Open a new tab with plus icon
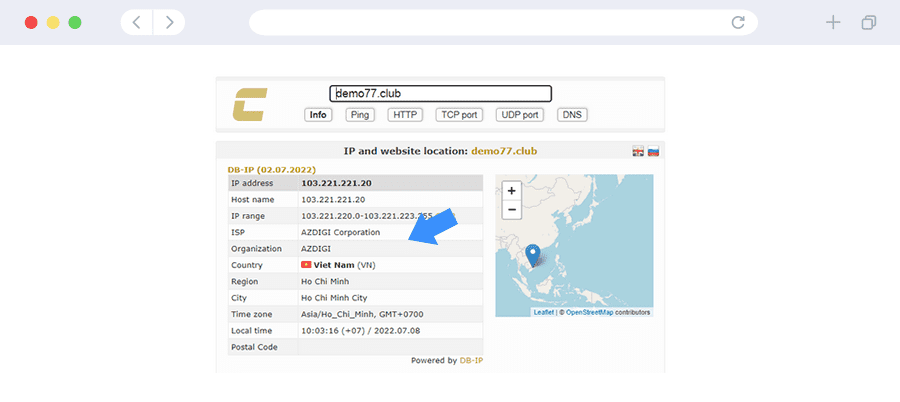Screen dimensions: 900x402 pos(832,22)
